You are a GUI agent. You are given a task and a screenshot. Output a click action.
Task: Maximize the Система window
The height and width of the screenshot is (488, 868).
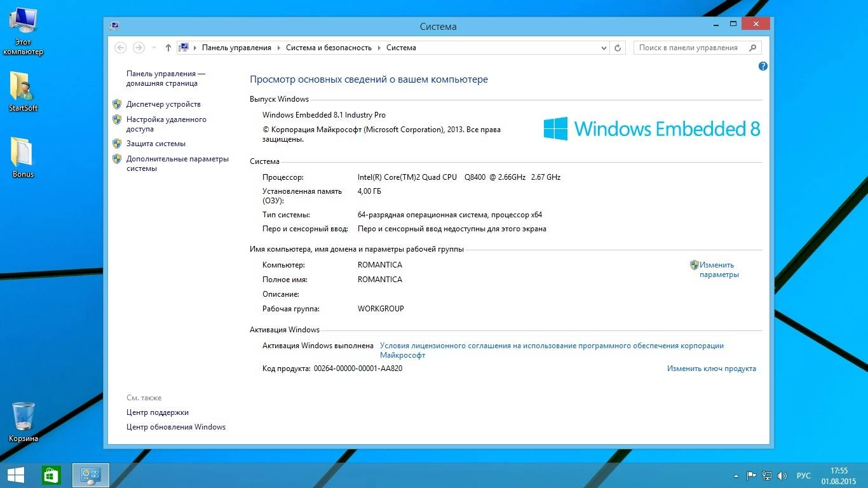pyautogui.click(x=733, y=24)
